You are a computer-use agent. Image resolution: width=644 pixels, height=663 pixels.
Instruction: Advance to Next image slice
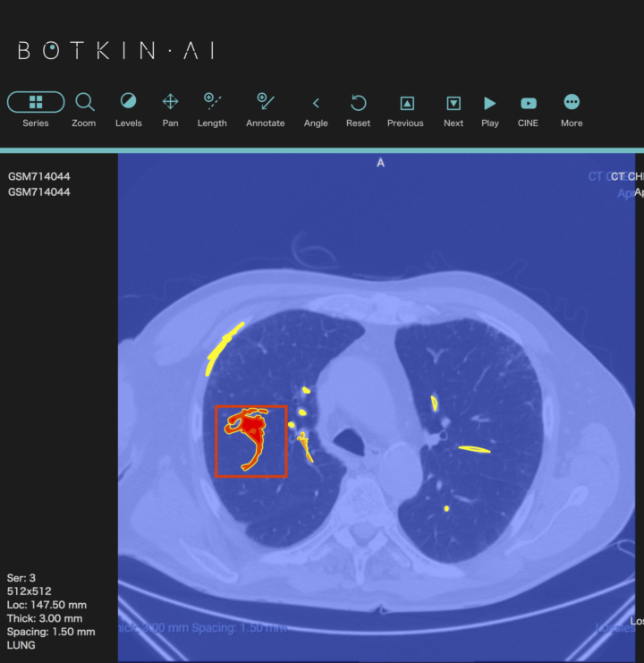(x=453, y=103)
